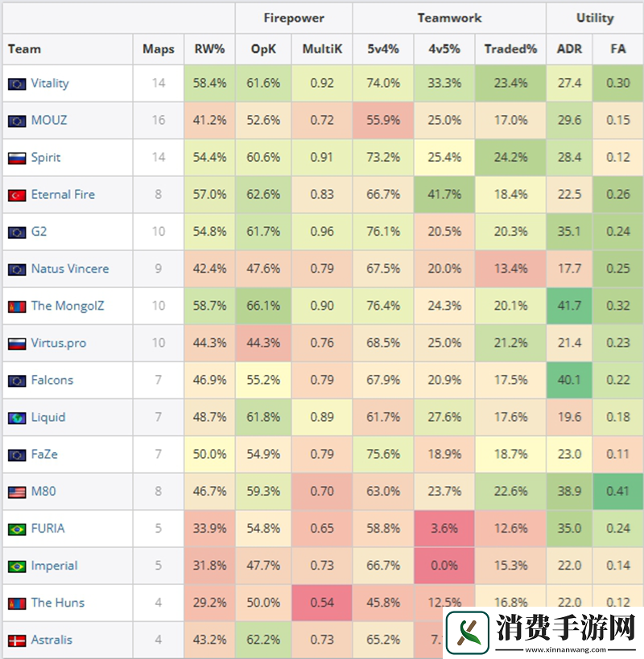Click M80's FA value 0.41

pos(618,491)
